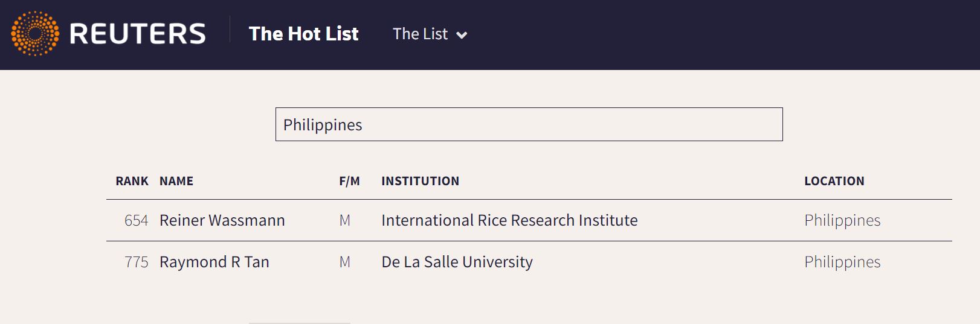
Task: Sort by the F/M column header
Action: click(349, 181)
